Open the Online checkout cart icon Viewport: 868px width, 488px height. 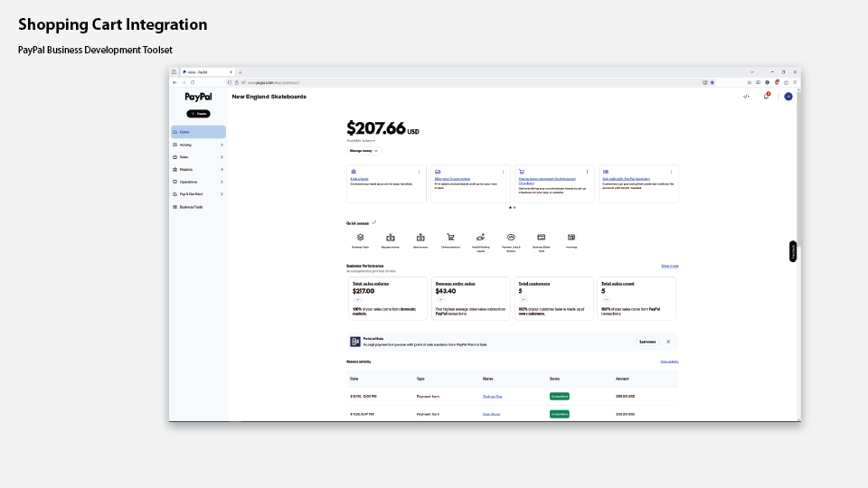tap(450, 238)
